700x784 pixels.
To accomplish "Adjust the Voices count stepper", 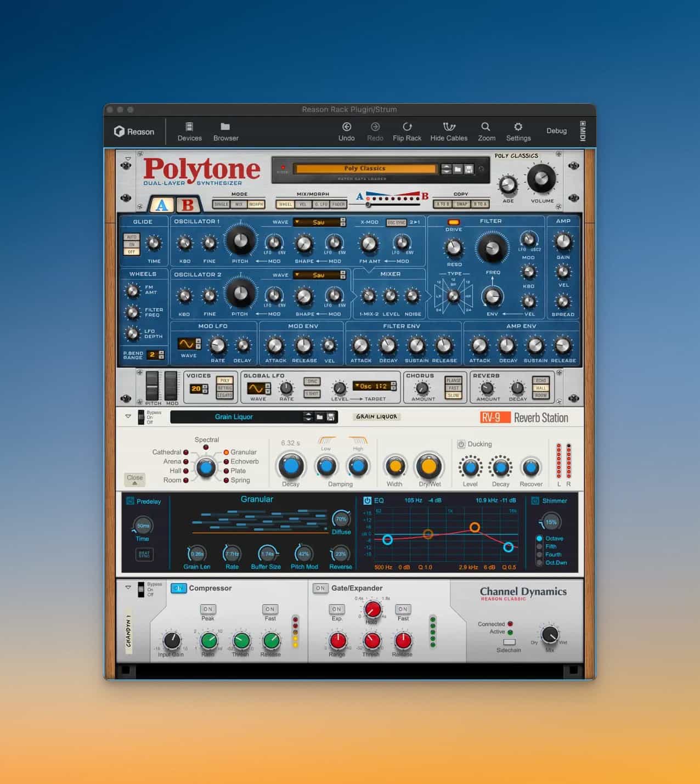I will pos(205,388).
